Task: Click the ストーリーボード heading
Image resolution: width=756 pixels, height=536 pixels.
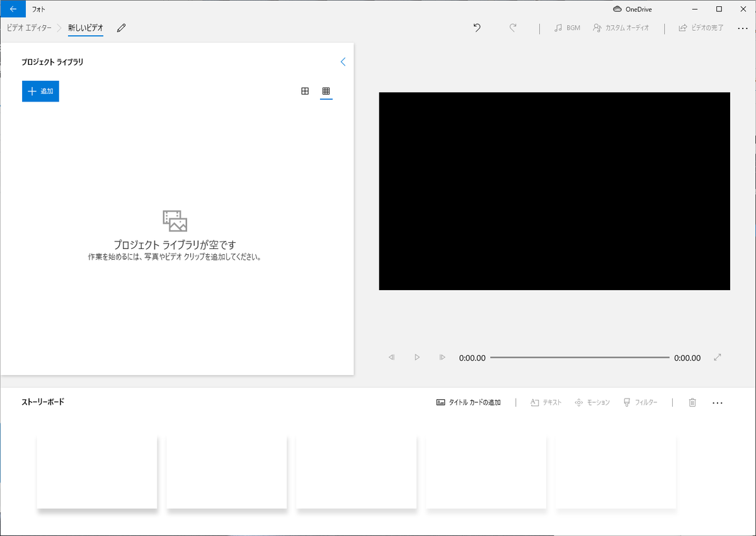Action: pyautogui.click(x=43, y=402)
